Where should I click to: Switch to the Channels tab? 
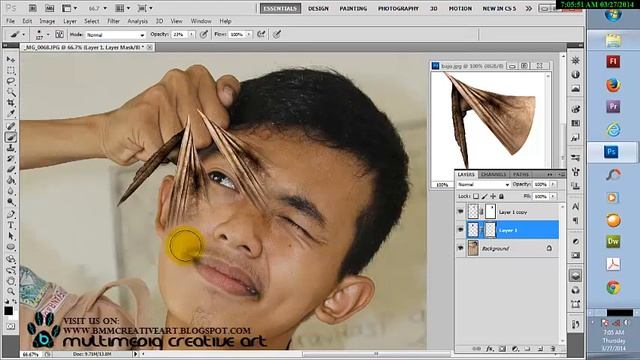(x=493, y=174)
